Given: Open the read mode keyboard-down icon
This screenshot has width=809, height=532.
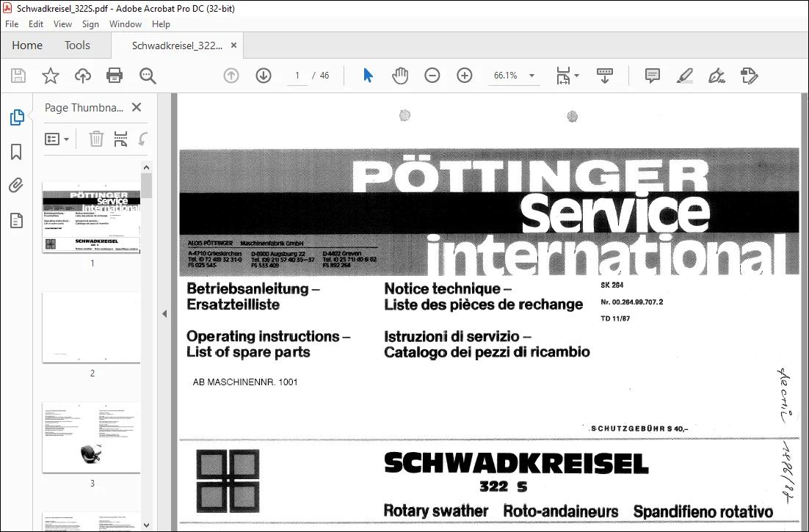Looking at the screenshot, I should (x=605, y=76).
